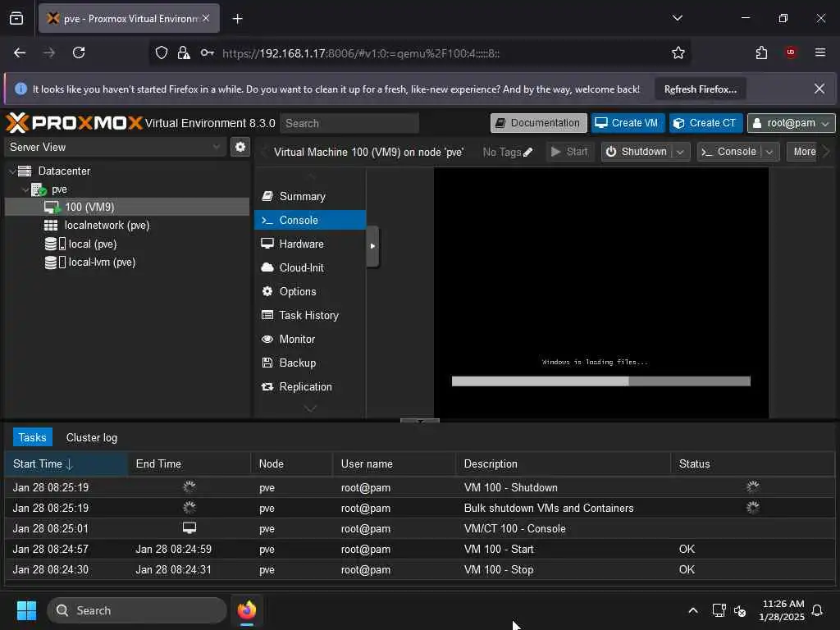This screenshot has height=630, width=840.
Task: Click the Shutdown button
Action: [637, 152]
